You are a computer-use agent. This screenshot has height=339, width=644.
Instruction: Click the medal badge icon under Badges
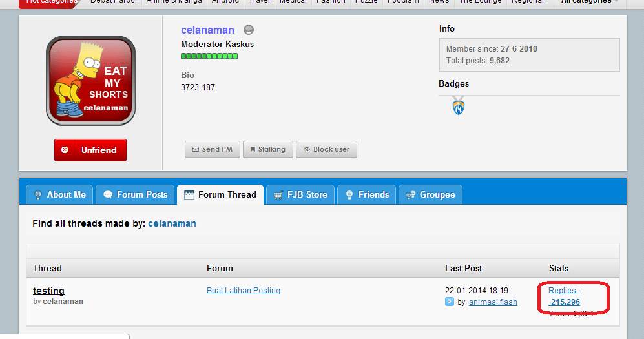(x=459, y=105)
